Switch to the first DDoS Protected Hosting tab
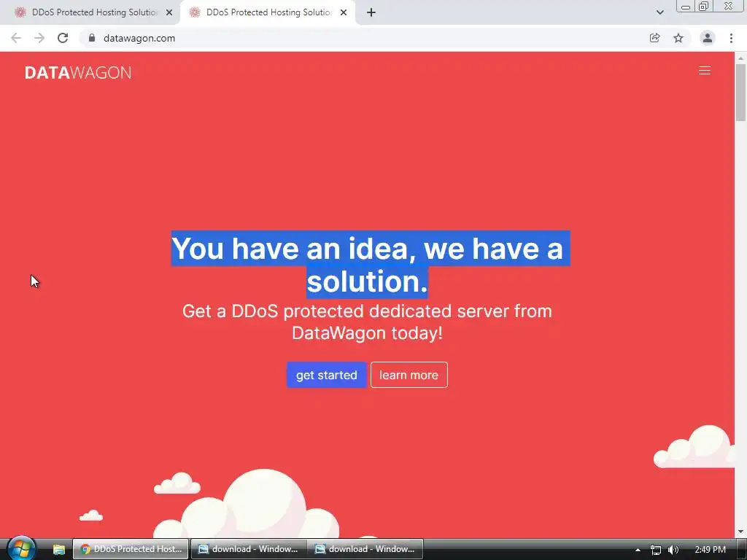 90,12
